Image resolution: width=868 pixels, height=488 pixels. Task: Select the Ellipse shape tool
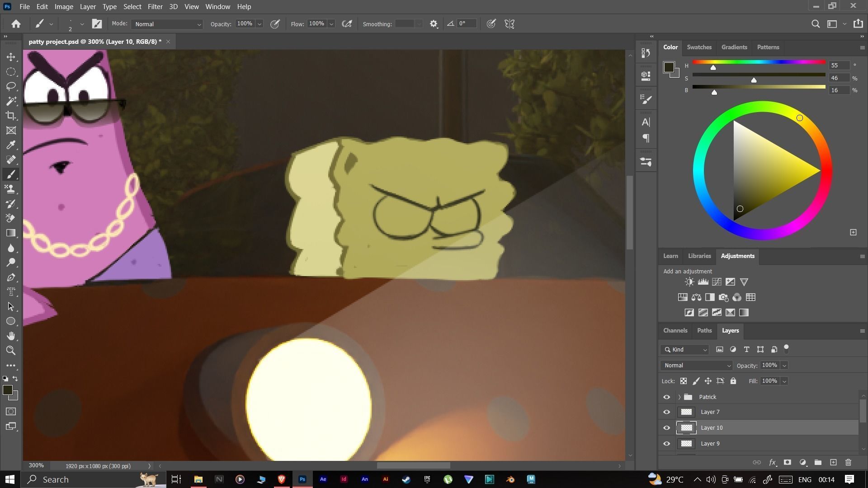click(11, 321)
